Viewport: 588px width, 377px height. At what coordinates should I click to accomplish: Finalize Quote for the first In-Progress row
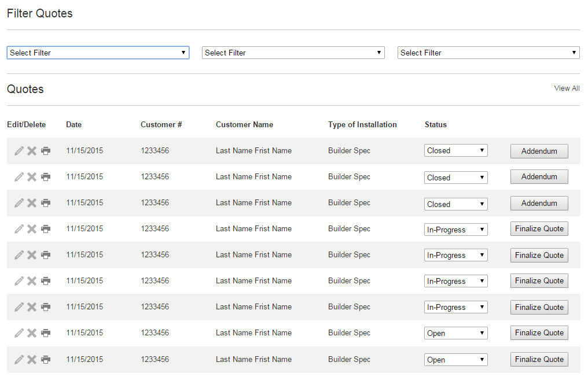(539, 228)
